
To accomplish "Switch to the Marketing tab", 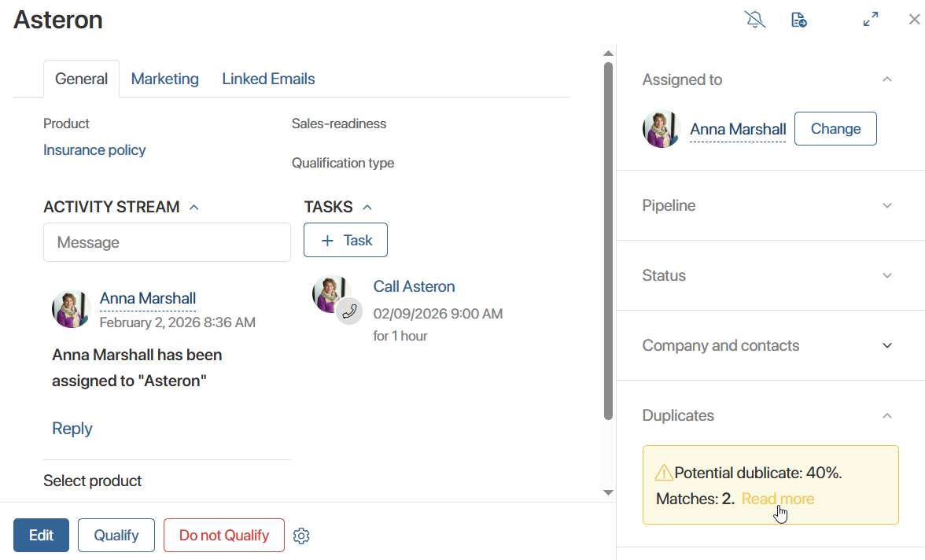I will tap(164, 79).
